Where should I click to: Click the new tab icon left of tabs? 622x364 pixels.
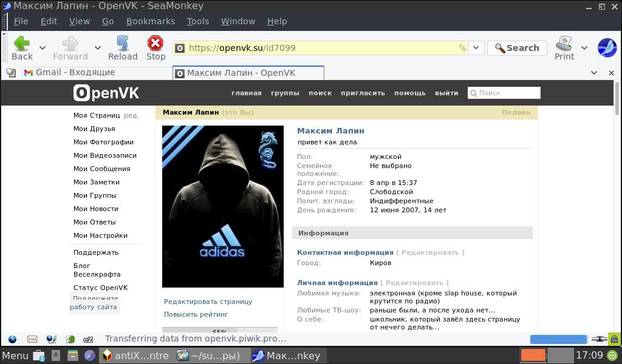(x=11, y=73)
